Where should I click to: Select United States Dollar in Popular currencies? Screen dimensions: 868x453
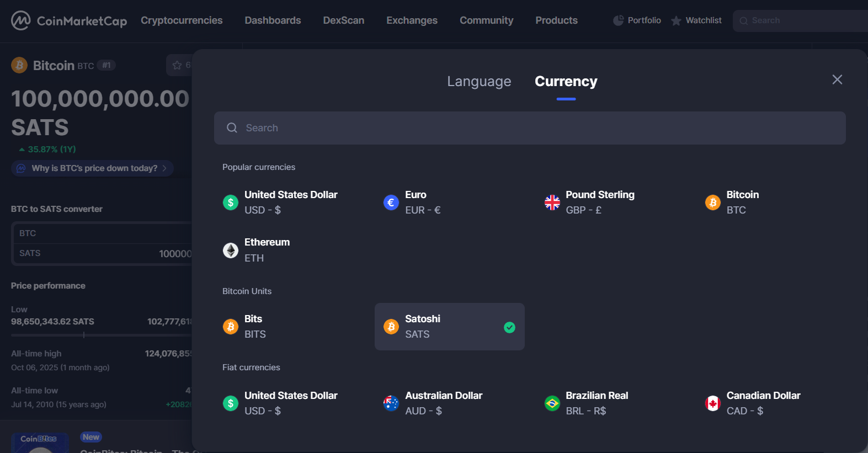289,202
